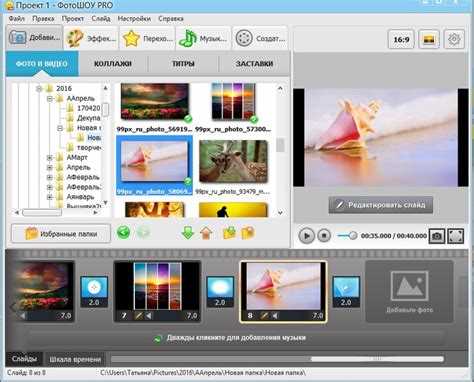Image resolution: width=474 pixels, height=382 pixels.
Task: Switch to the Шкала времени view
Action: 75,359
